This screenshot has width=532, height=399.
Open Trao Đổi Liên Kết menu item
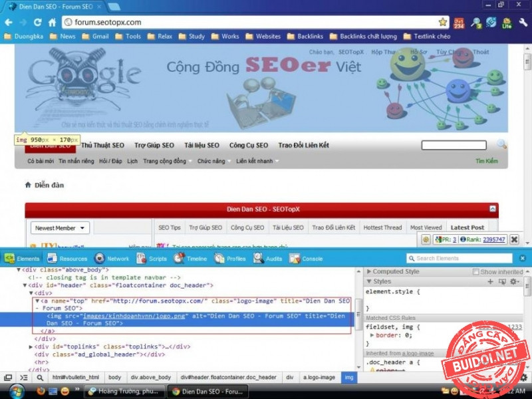click(x=304, y=145)
